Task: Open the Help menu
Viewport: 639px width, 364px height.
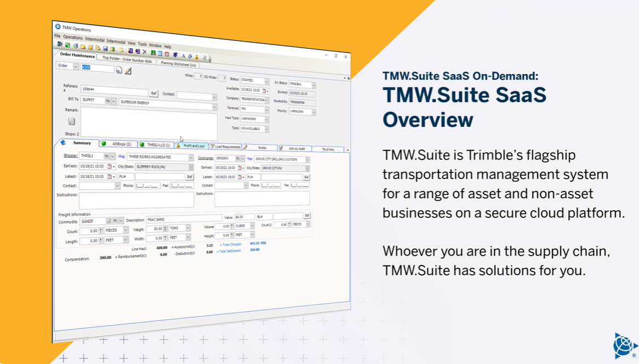Action: pos(168,47)
